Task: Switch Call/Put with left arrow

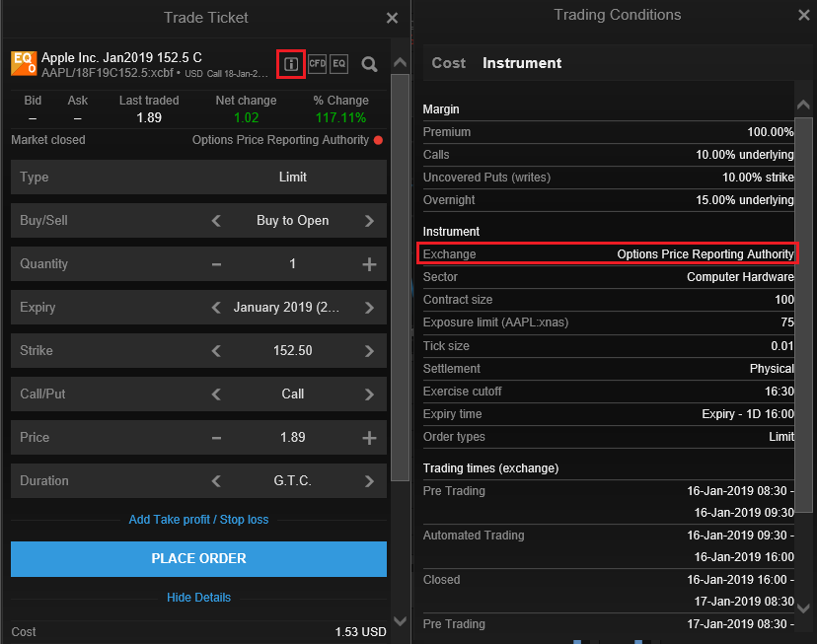Action: 216,394
